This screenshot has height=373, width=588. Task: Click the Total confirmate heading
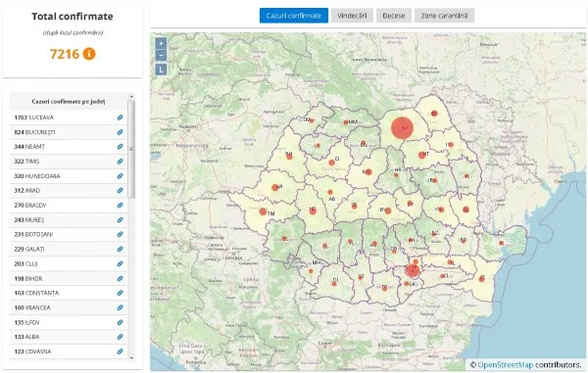[73, 17]
